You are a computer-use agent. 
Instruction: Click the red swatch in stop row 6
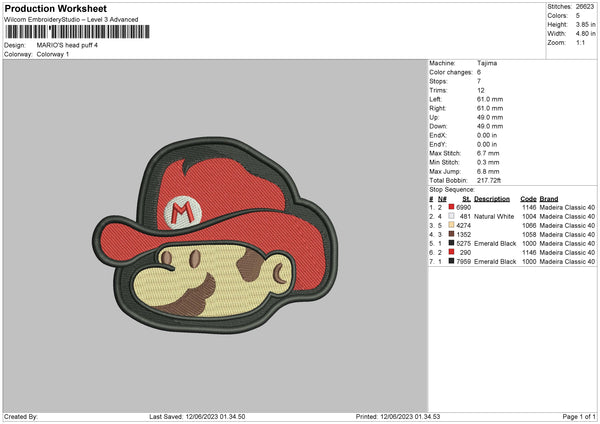pos(452,252)
